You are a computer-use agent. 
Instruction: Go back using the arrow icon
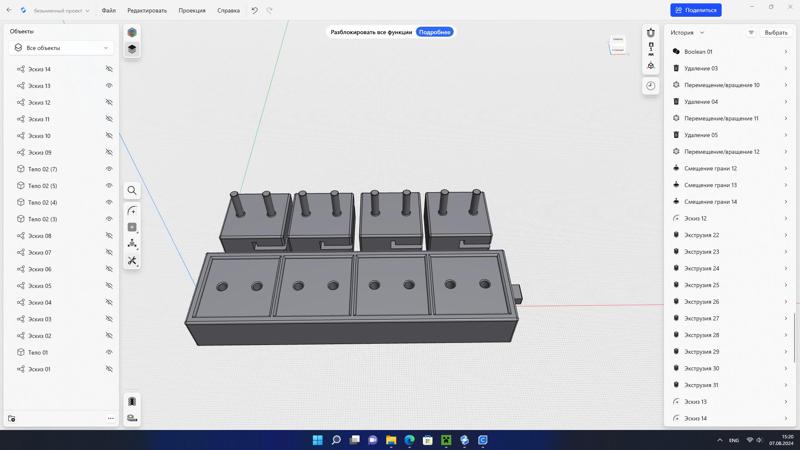(9, 10)
